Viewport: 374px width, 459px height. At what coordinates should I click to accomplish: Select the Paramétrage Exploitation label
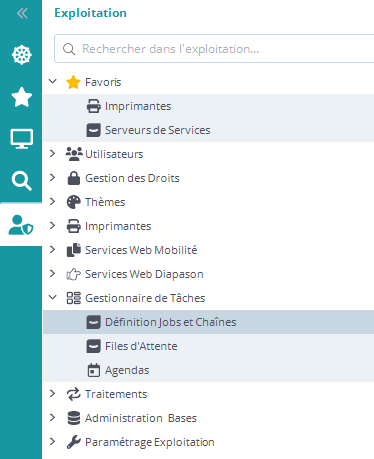150,442
